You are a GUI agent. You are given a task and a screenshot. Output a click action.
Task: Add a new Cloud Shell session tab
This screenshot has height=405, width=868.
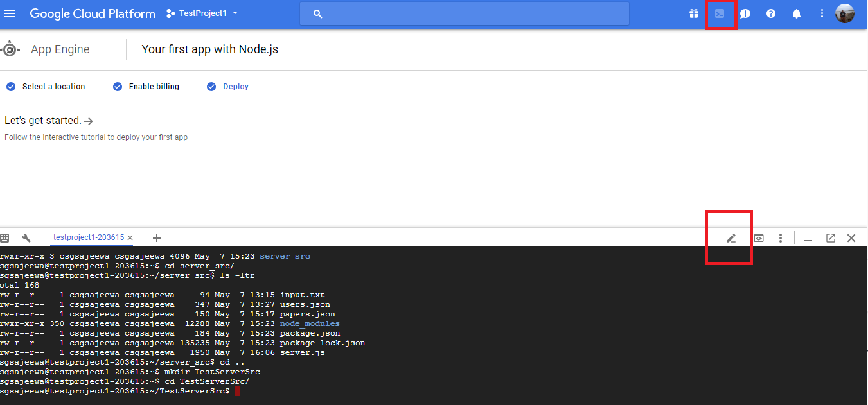click(x=157, y=238)
